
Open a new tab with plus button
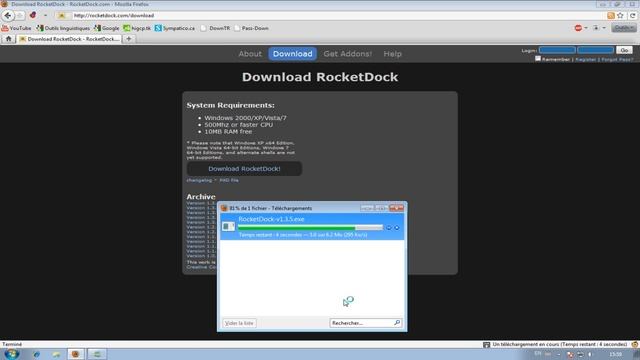coord(129,39)
